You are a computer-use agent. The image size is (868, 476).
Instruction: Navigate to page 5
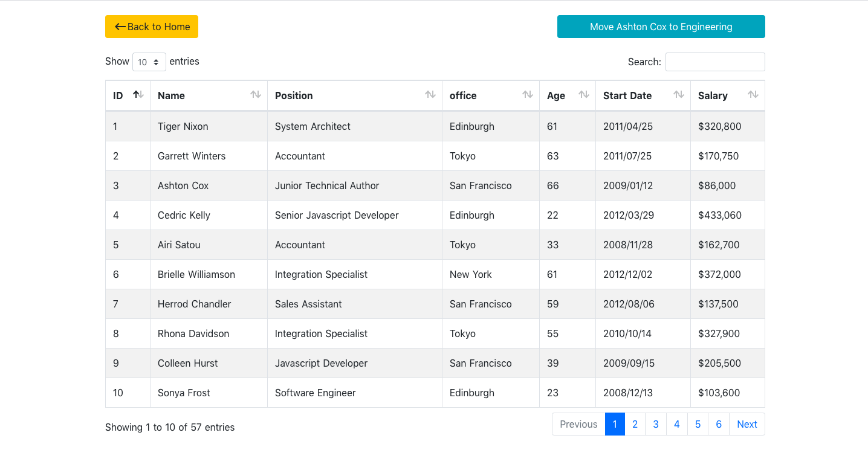coord(698,424)
